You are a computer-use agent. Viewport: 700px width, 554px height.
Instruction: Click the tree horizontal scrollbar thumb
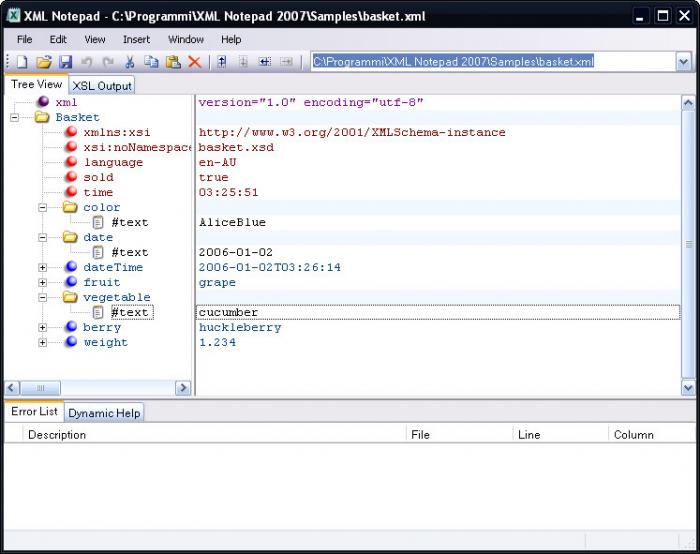click(x=41, y=387)
